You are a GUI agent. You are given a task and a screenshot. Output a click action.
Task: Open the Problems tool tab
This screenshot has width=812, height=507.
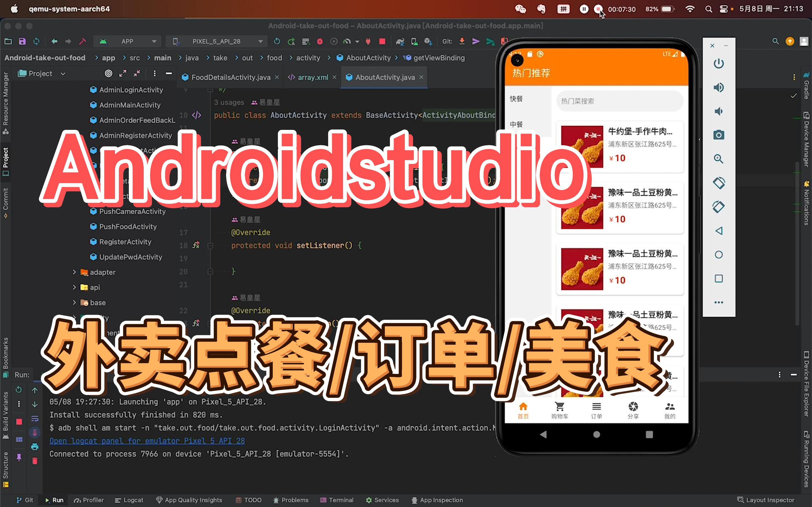pyautogui.click(x=290, y=500)
